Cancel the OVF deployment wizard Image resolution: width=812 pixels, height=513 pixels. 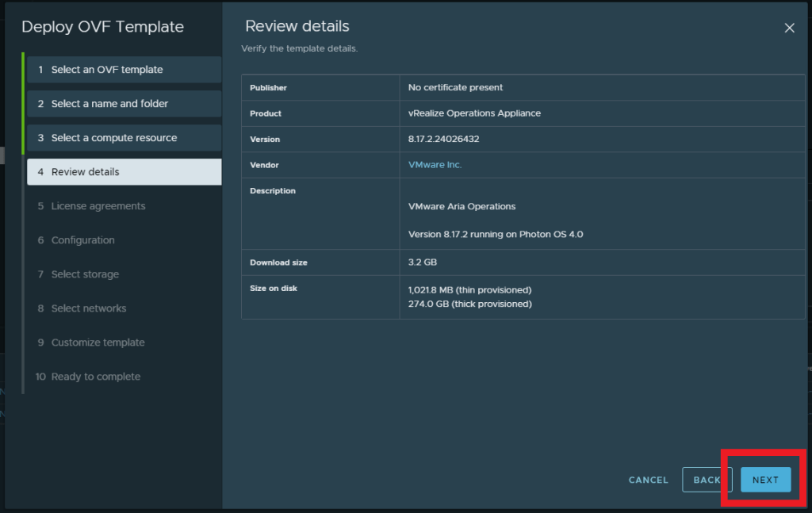648,480
